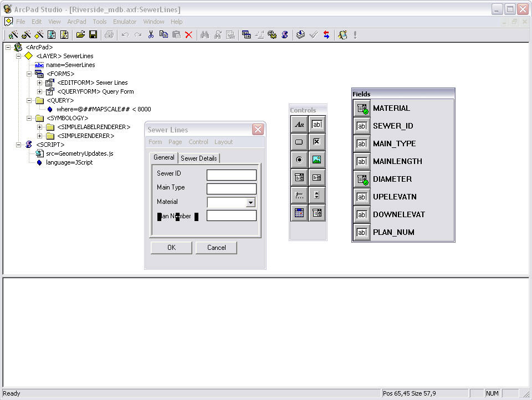Click the Paste clipboard icon

point(176,34)
